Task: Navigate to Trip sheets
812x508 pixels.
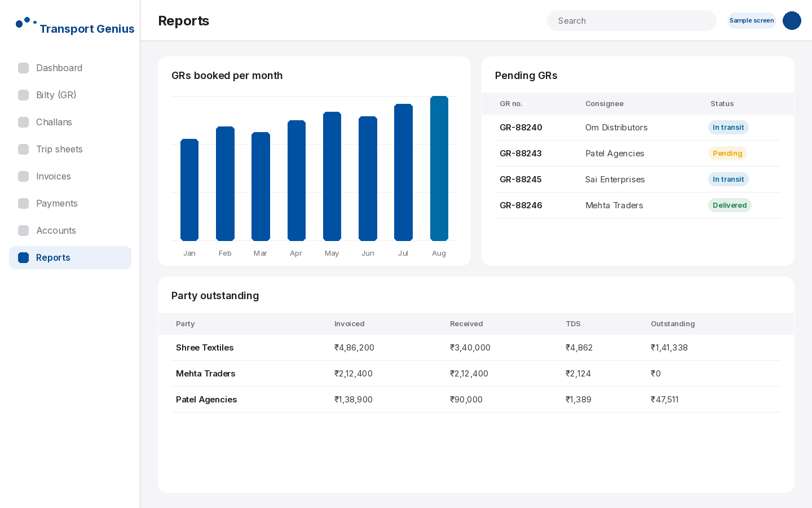Action: pyautogui.click(x=70, y=149)
